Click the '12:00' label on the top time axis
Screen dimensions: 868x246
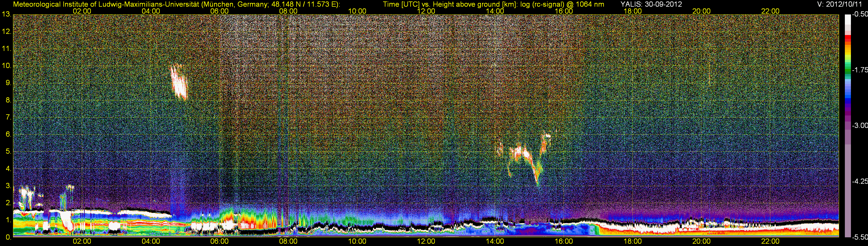tap(426, 11)
